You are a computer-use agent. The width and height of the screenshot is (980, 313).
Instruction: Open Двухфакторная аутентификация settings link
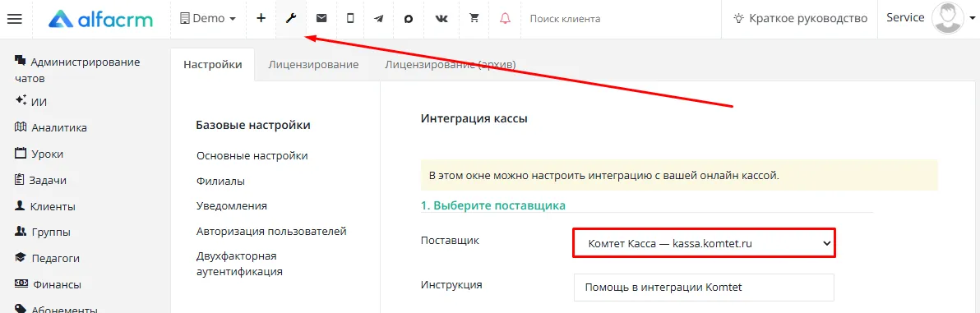[x=239, y=265]
